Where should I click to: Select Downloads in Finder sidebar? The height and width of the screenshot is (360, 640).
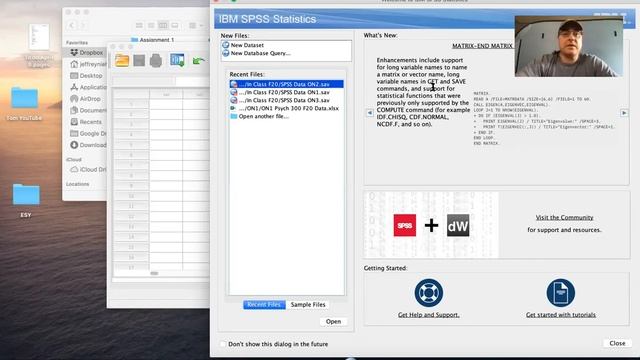click(x=88, y=145)
